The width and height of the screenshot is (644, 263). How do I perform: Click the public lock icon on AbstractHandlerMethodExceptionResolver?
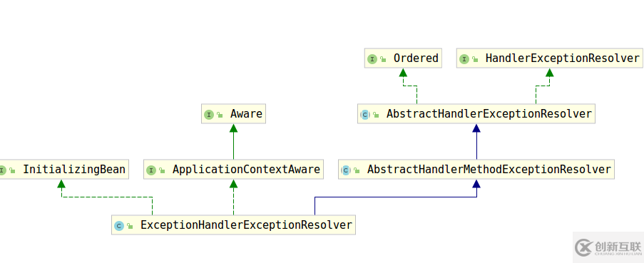(x=357, y=170)
